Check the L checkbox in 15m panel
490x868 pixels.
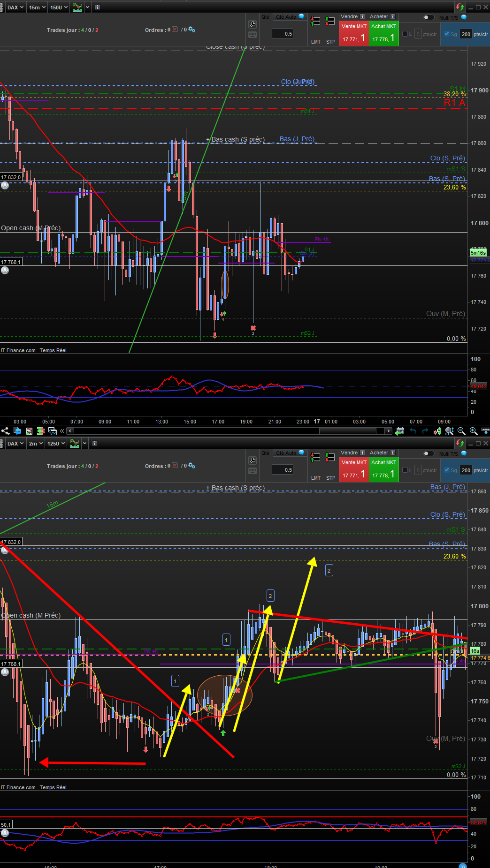[x=405, y=34]
